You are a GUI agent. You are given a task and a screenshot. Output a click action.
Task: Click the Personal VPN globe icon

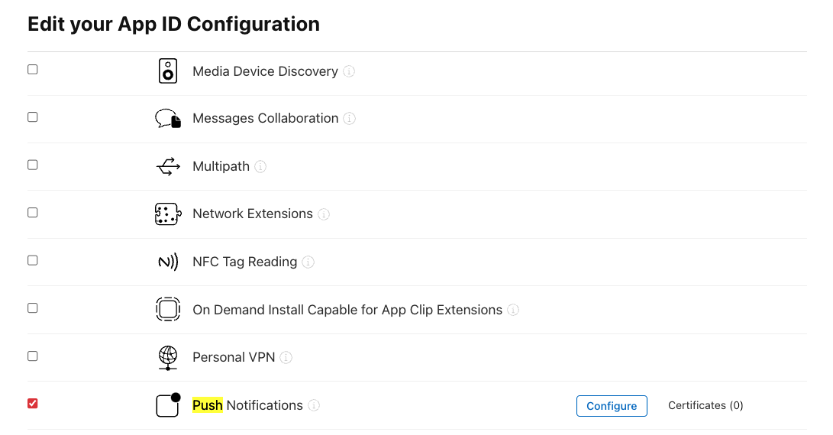(168, 357)
